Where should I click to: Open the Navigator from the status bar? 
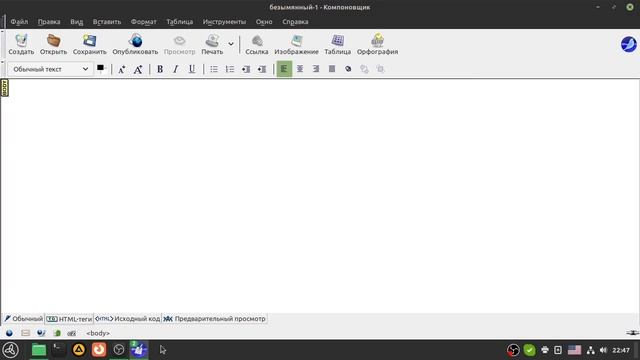9,333
